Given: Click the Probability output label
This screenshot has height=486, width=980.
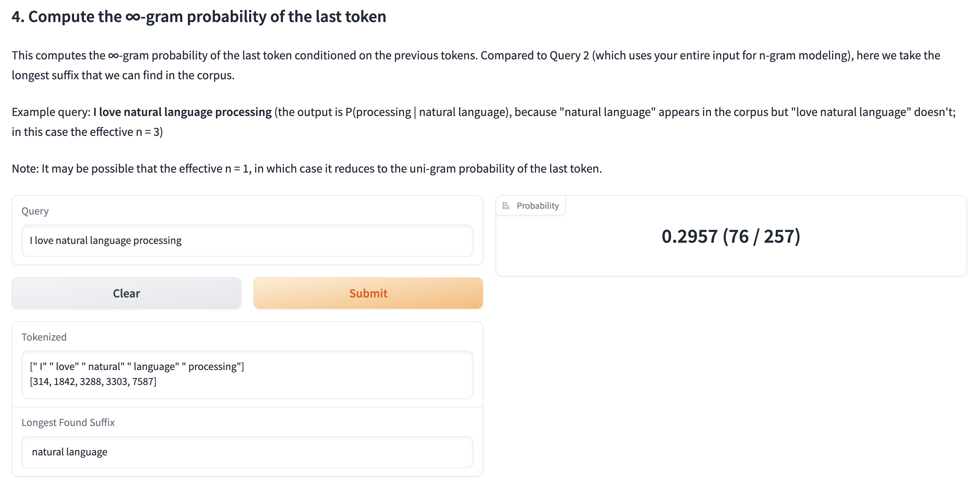Looking at the screenshot, I should tap(537, 206).
